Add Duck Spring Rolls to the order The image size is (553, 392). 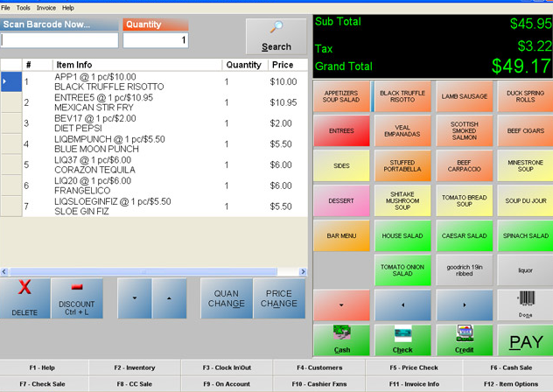click(x=525, y=96)
